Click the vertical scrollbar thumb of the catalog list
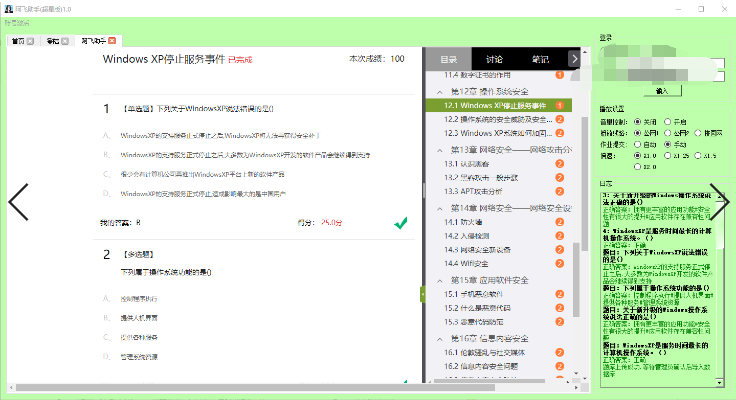 coord(576,280)
